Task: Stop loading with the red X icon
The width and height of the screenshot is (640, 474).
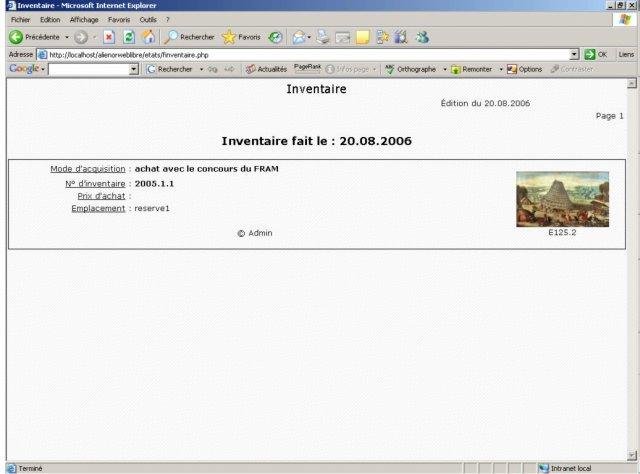Action: click(x=109, y=37)
